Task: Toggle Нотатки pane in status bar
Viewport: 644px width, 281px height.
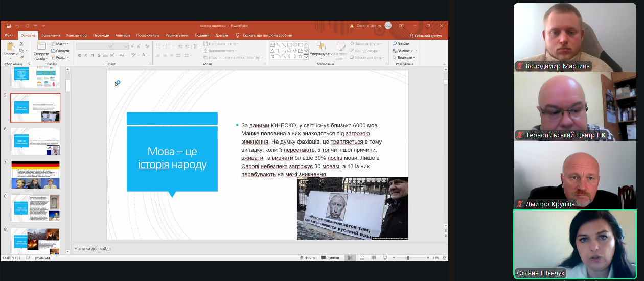Action: coord(307,258)
